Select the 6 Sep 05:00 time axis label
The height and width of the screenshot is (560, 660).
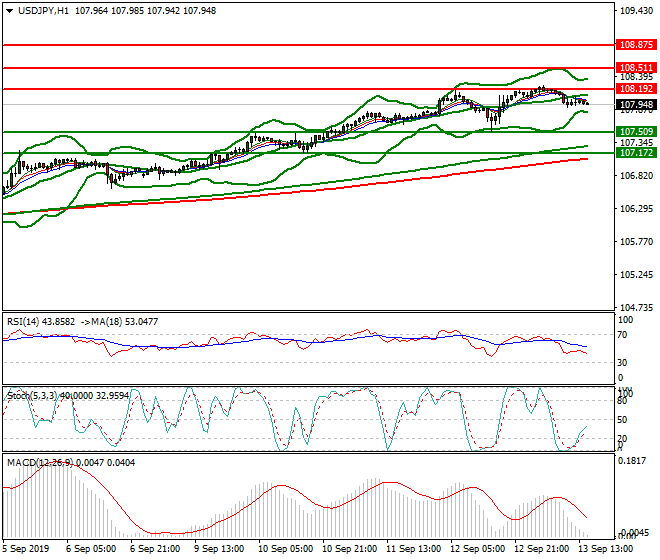click(91, 549)
